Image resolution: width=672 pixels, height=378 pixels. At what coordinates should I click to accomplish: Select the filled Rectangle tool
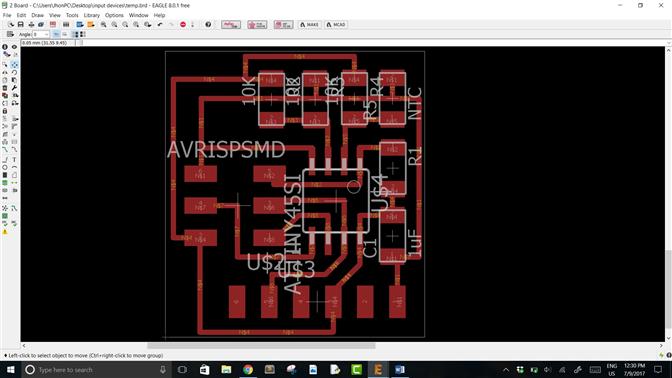5,175
